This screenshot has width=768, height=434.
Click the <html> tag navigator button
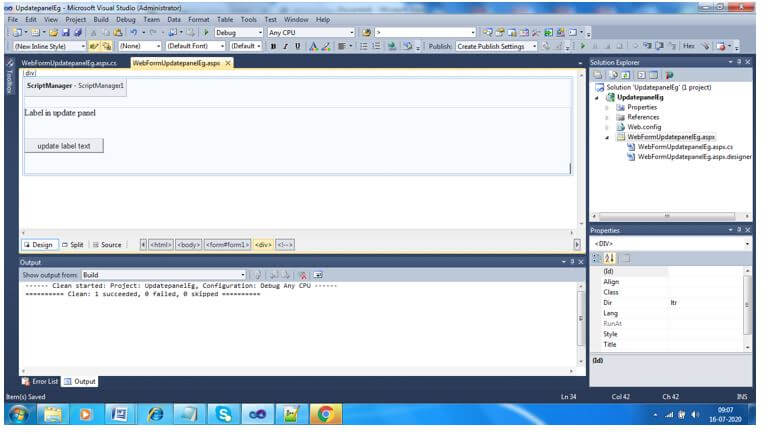[x=161, y=244]
